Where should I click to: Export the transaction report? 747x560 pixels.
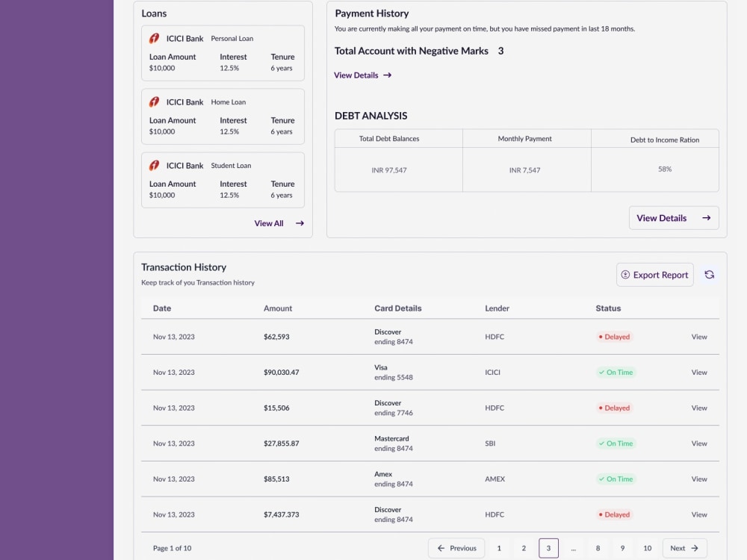[654, 275]
